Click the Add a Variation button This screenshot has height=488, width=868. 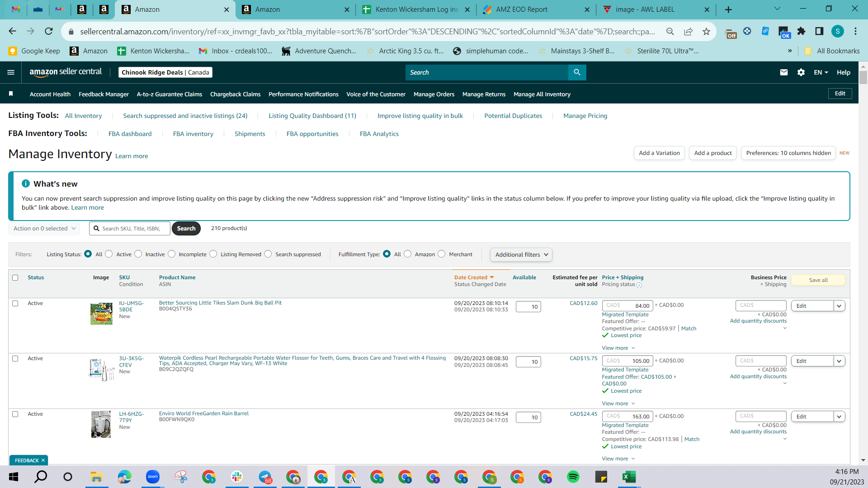(659, 153)
